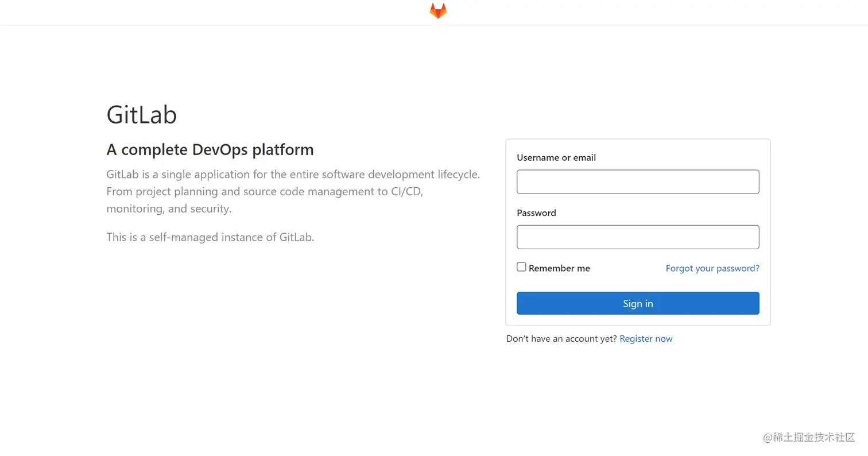Viewport: 868px width, 456px height.
Task: Open the homepage via the header logo
Action: pyautogui.click(x=437, y=10)
